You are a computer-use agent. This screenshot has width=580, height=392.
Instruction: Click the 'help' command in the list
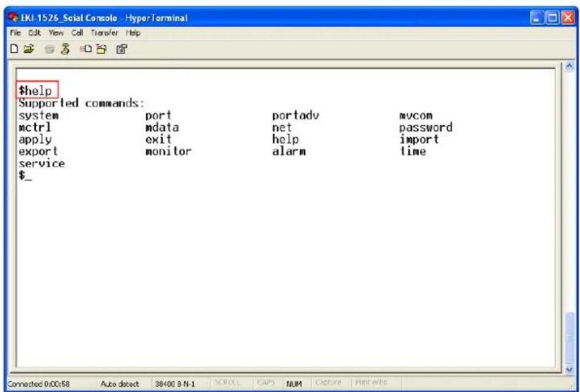tap(285, 140)
